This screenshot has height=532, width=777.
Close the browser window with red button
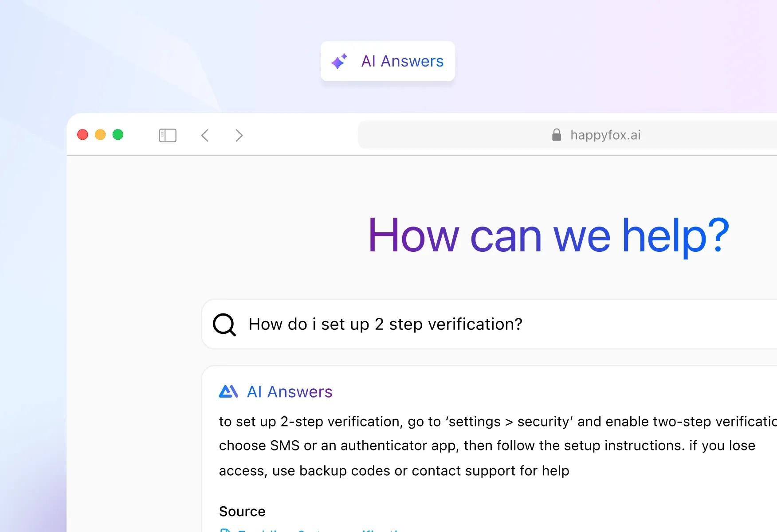[x=82, y=135]
